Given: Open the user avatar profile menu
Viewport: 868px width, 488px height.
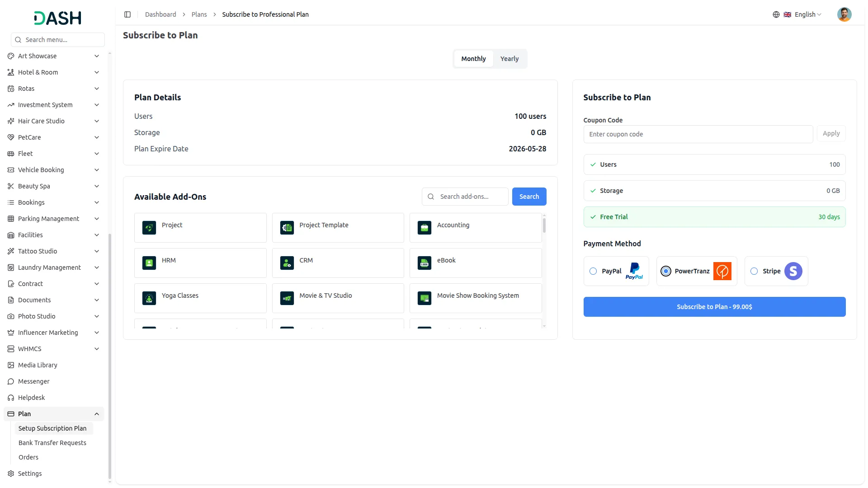Looking at the screenshot, I should [x=844, y=14].
